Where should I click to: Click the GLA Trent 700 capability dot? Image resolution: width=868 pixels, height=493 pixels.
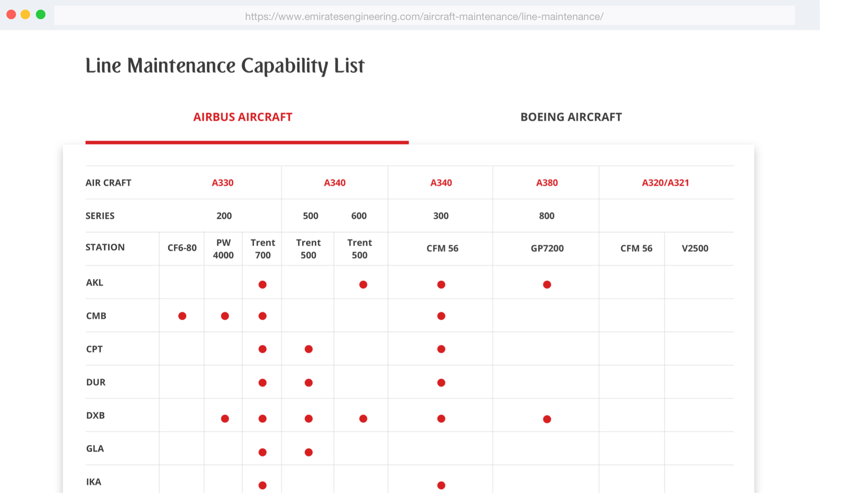[262, 452]
